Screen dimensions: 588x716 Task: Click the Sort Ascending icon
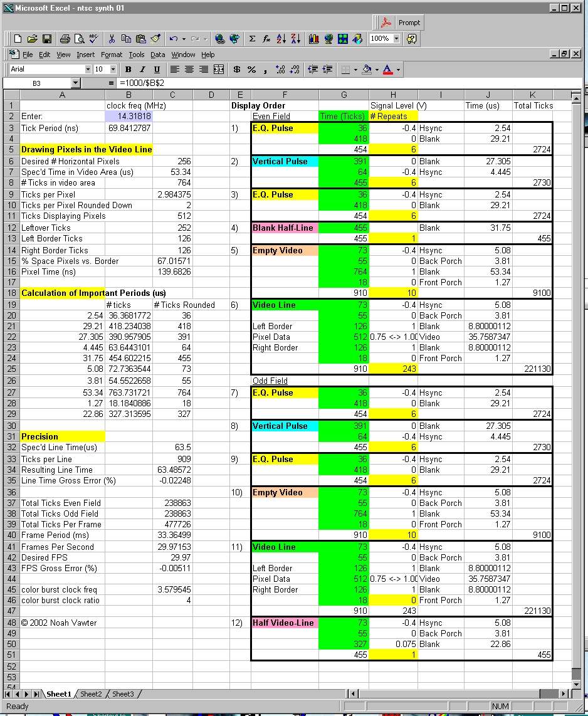point(281,39)
